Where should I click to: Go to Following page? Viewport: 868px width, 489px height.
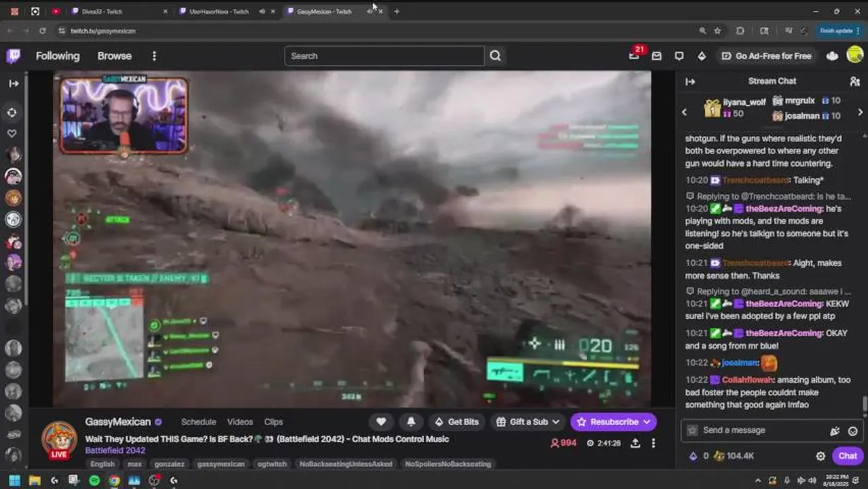tap(58, 56)
